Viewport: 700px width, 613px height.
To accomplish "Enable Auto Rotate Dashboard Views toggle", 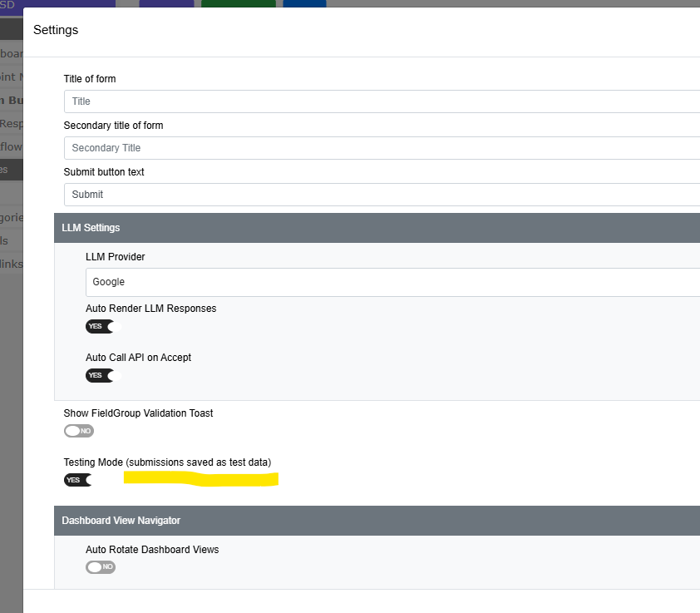I will click(x=101, y=567).
